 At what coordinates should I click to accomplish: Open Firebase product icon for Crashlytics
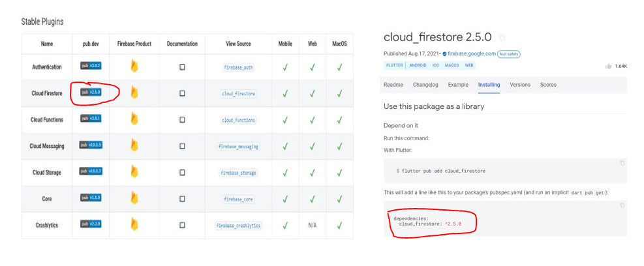[134, 224]
